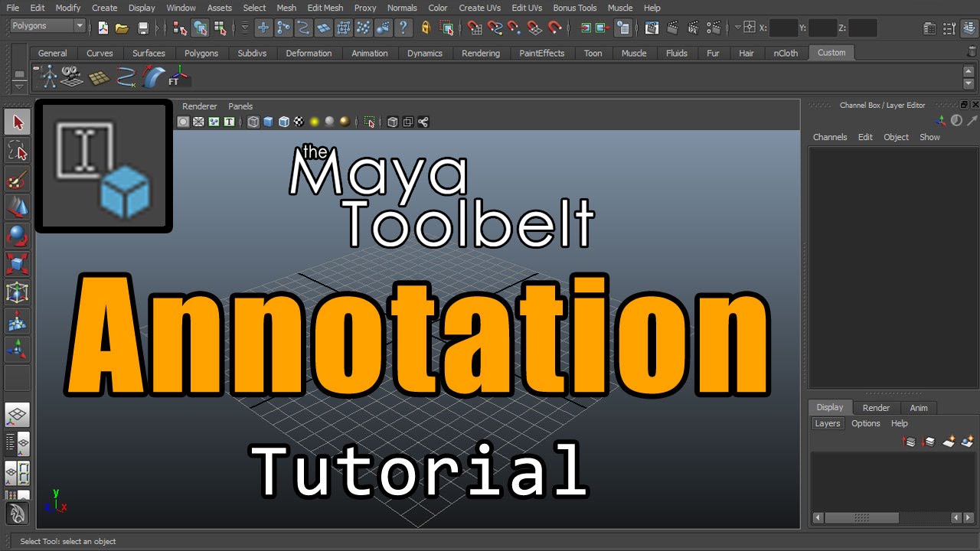Click the Open Scene folder icon
980x551 pixels.
(122, 28)
